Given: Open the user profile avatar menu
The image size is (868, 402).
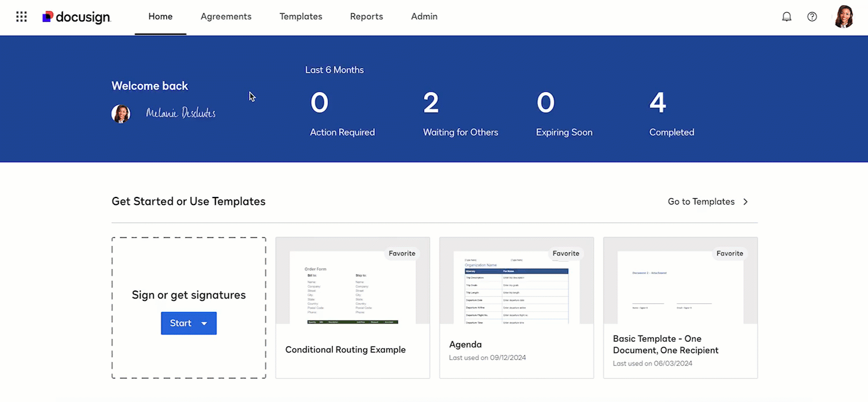Looking at the screenshot, I should pos(843,17).
